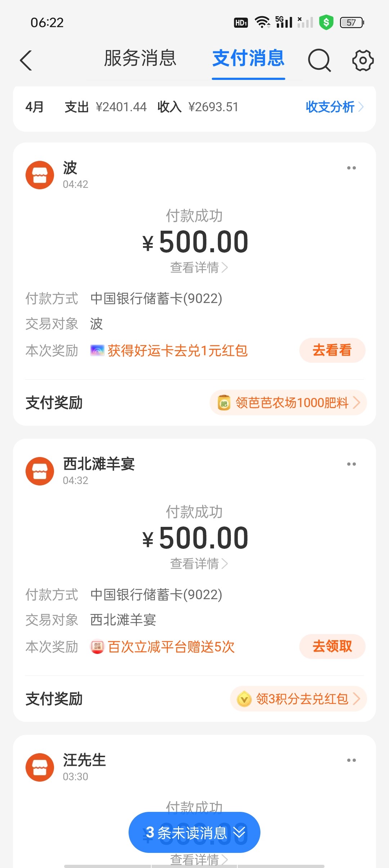The width and height of the screenshot is (389, 868).
Task: Switch to 服务消息 tab
Action: (x=140, y=58)
